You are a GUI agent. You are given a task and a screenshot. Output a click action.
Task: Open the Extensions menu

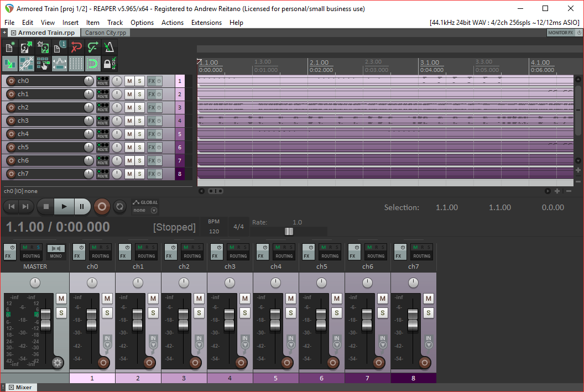[x=206, y=23]
